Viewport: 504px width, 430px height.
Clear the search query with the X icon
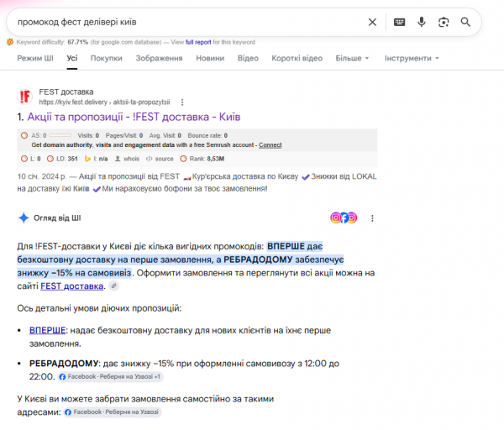pyautogui.click(x=372, y=22)
